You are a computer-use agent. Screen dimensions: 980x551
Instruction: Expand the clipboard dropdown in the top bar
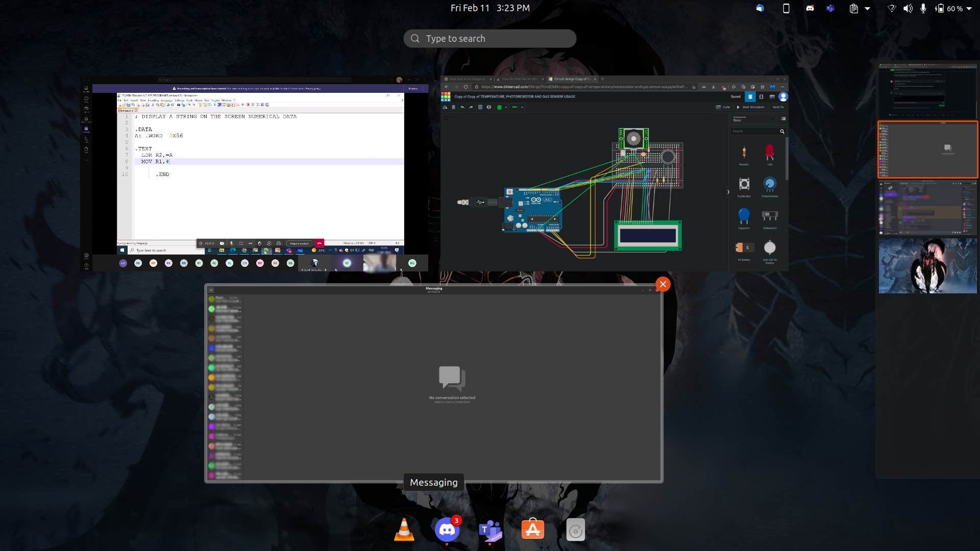(x=868, y=9)
